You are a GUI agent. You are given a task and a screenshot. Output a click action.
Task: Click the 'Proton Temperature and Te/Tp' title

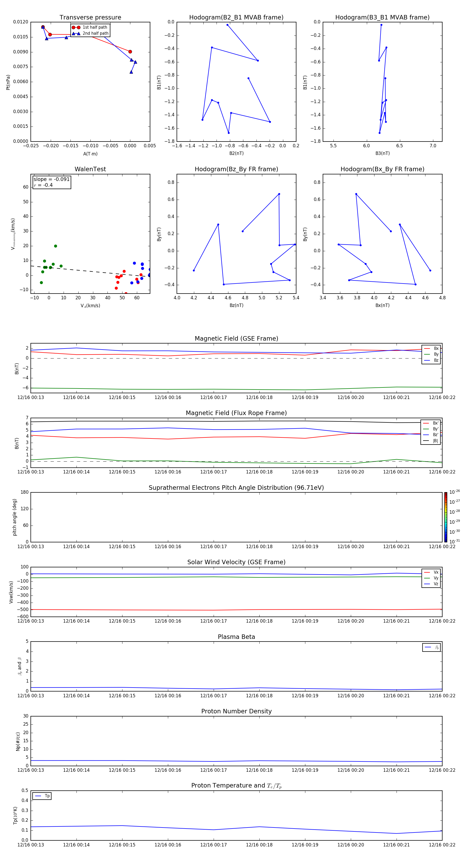pyautogui.click(x=236, y=786)
